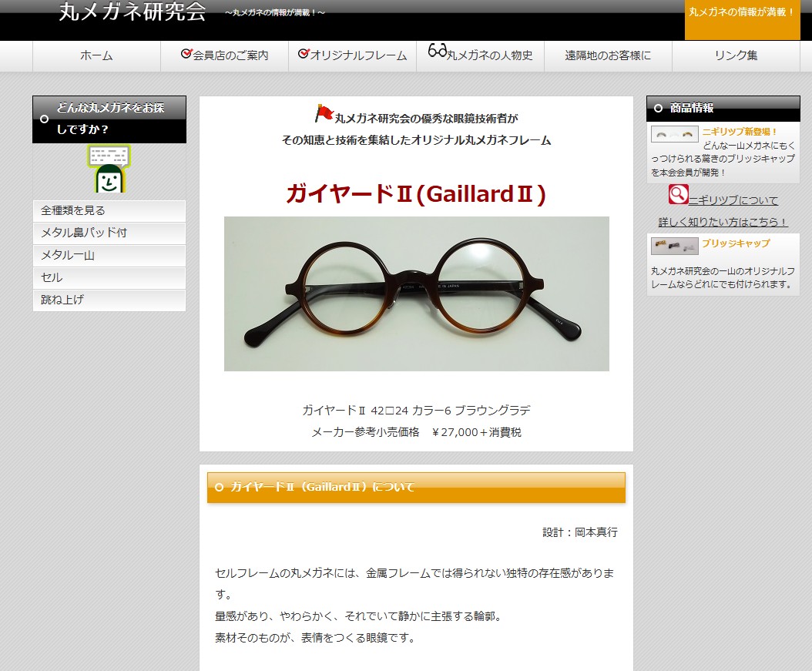Image resolution: width=812 pixels, height=671 pixels.
Task: Go to the リンク集 page
Action: 736,55
